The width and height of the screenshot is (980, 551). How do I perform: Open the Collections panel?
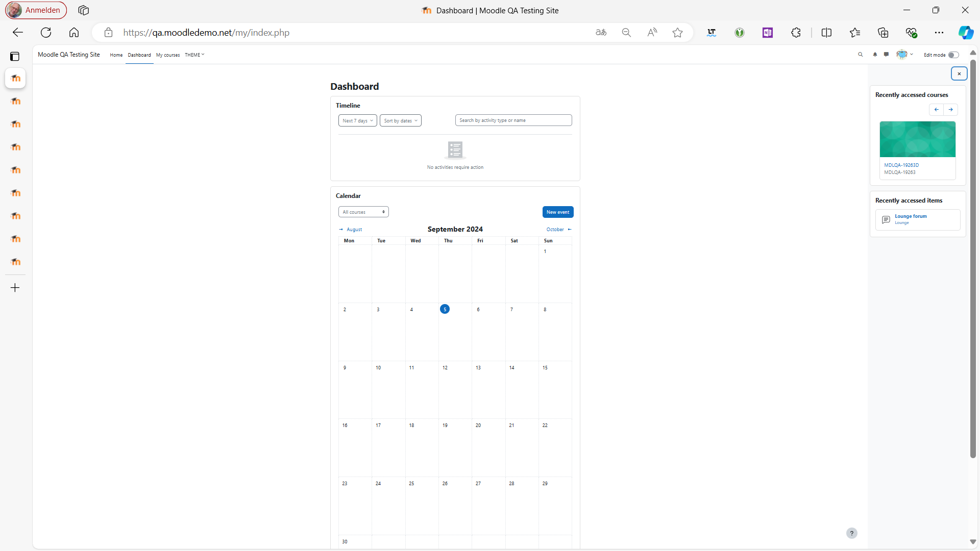pyautogui.click(x=883, y=33)
